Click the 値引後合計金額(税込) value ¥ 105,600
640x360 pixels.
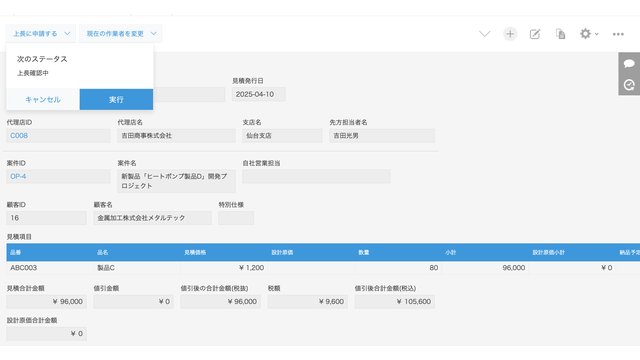(x=395, y=302)
